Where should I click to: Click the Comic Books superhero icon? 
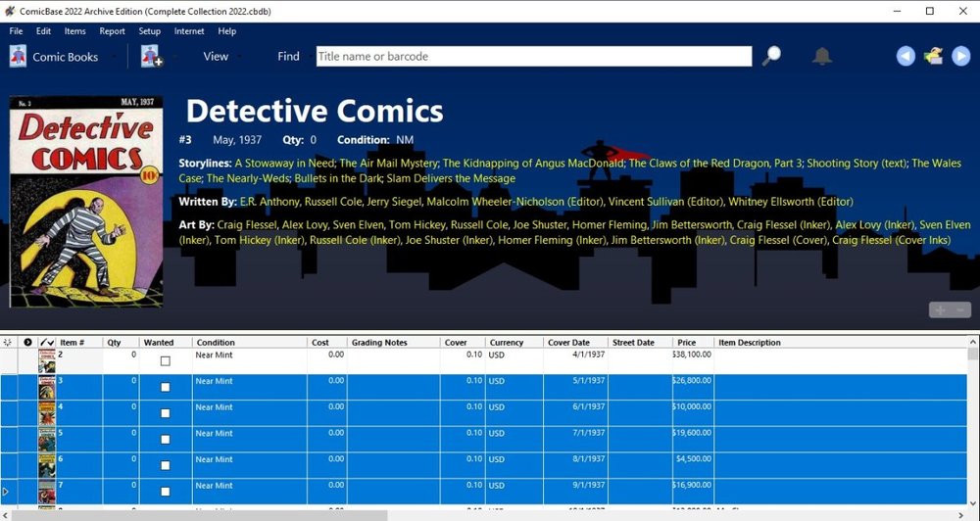18,57
